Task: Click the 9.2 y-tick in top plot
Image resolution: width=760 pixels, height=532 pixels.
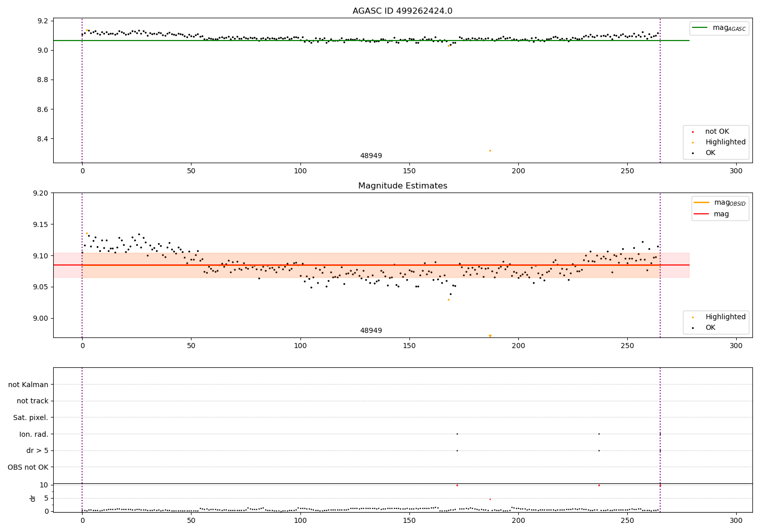Action: tap(44, 21)
